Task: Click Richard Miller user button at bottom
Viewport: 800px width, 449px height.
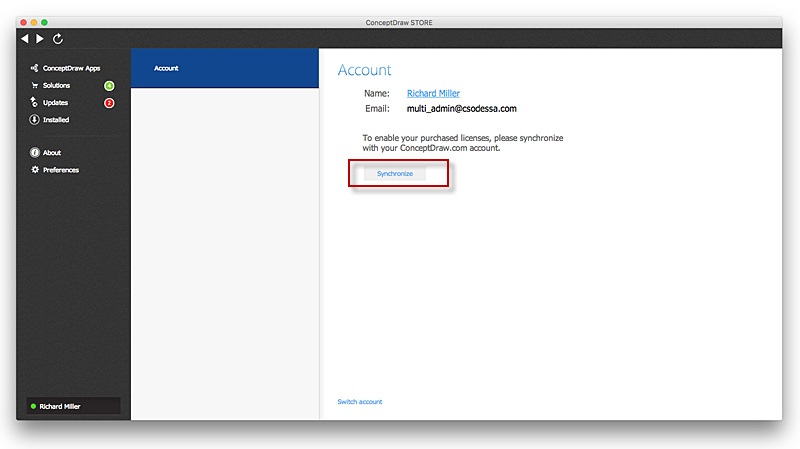Action: click(x=73, y=406)
